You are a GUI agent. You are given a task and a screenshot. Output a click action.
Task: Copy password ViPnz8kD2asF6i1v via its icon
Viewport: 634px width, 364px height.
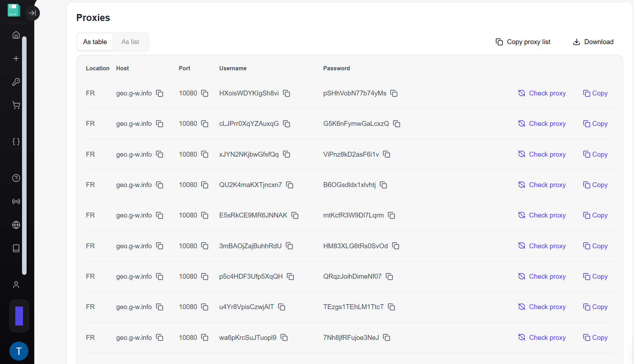click(x=386, y=155)
